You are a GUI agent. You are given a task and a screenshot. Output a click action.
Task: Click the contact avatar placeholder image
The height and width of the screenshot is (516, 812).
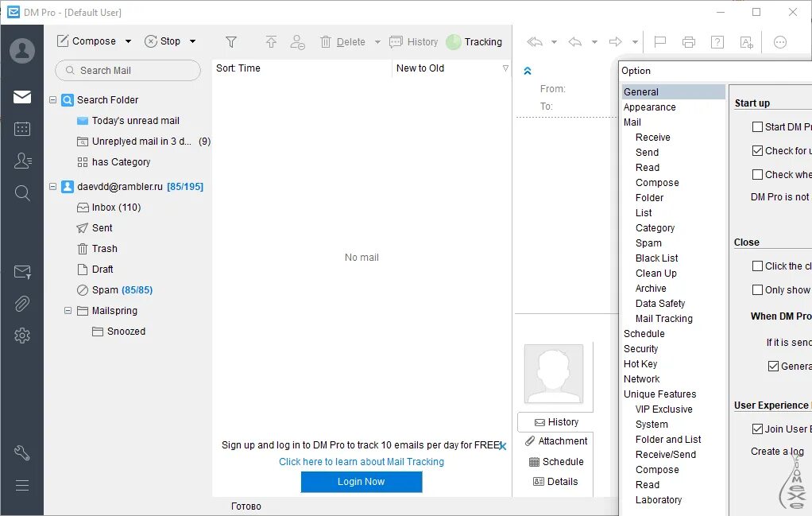[554, 374]
